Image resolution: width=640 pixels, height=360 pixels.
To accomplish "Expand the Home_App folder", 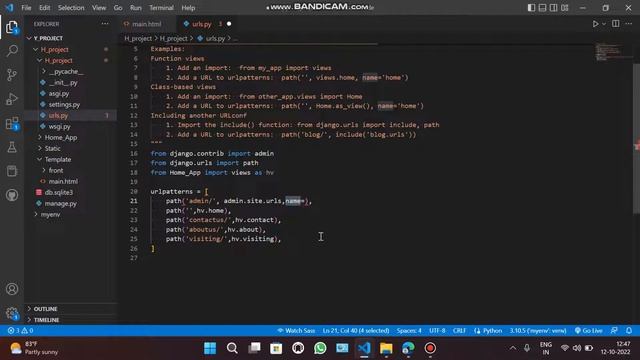I will click(x=61, y=138).
